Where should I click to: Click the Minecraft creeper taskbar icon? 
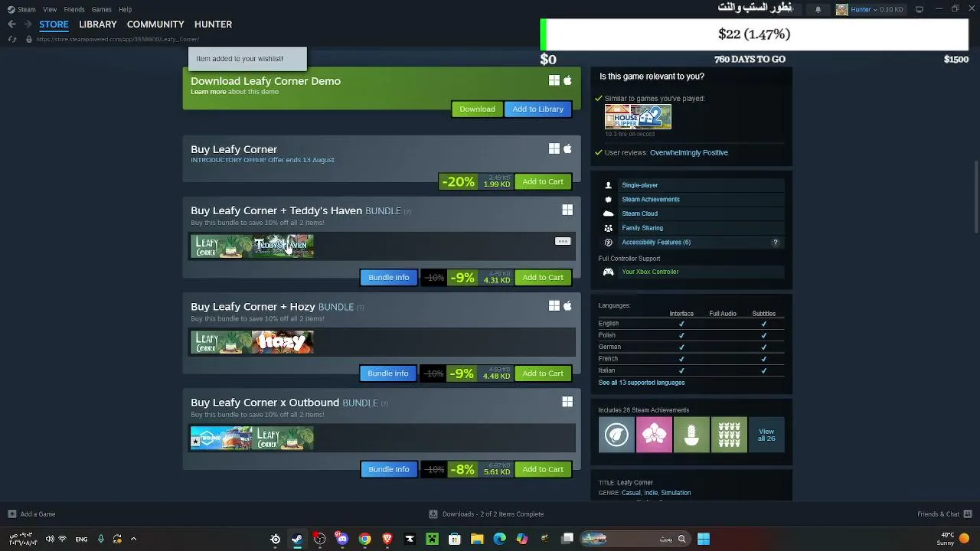point(432,539)
